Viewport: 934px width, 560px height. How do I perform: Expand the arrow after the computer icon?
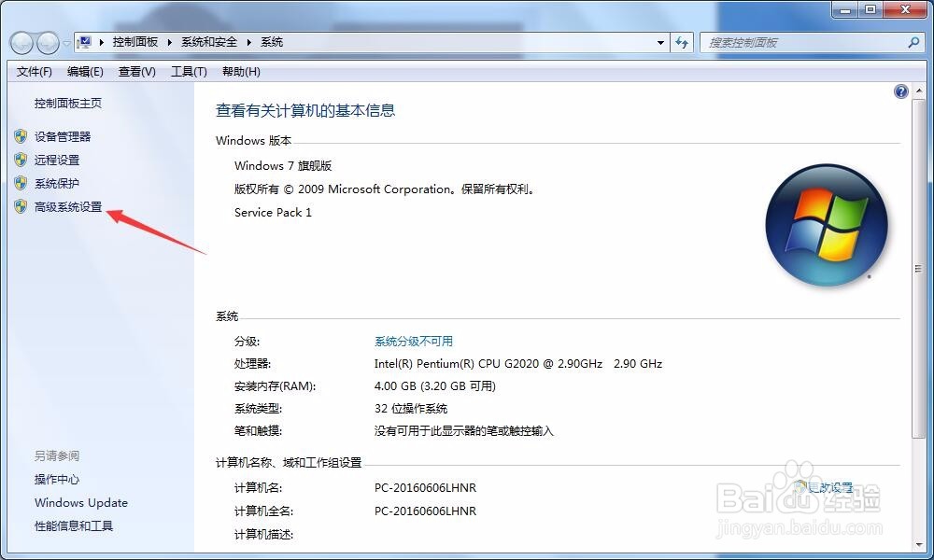point(101,42)
